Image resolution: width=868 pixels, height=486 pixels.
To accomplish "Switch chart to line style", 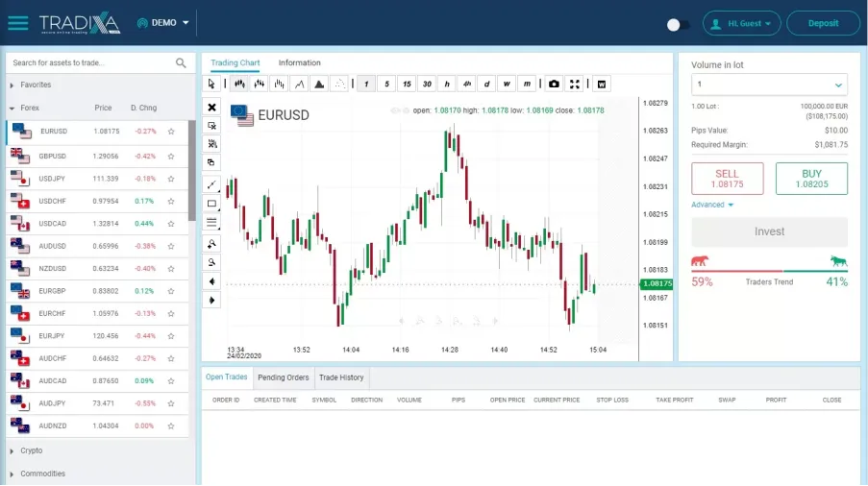I will tap(300, 84).
